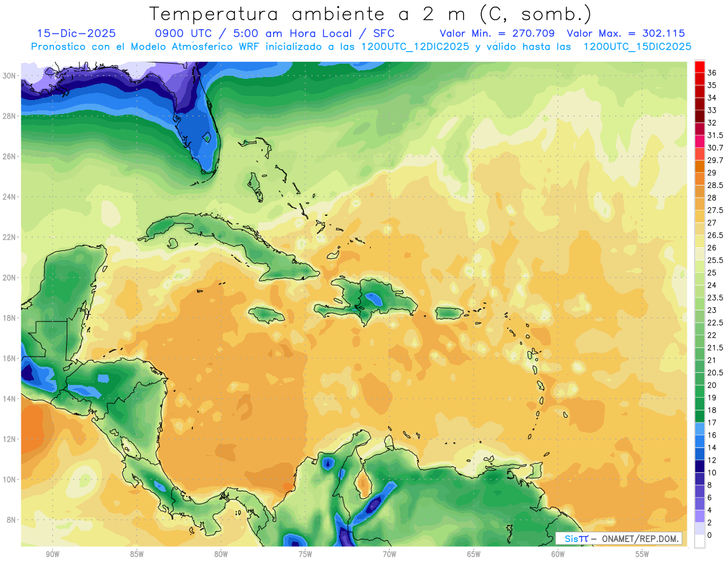
Task: Click the legend value "24"
Action: point(712,285)
